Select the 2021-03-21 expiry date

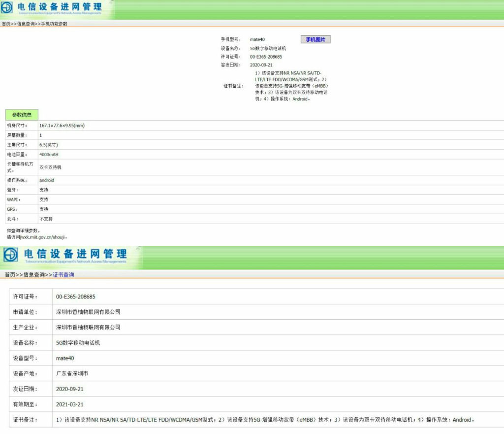(x=70, y=404)
